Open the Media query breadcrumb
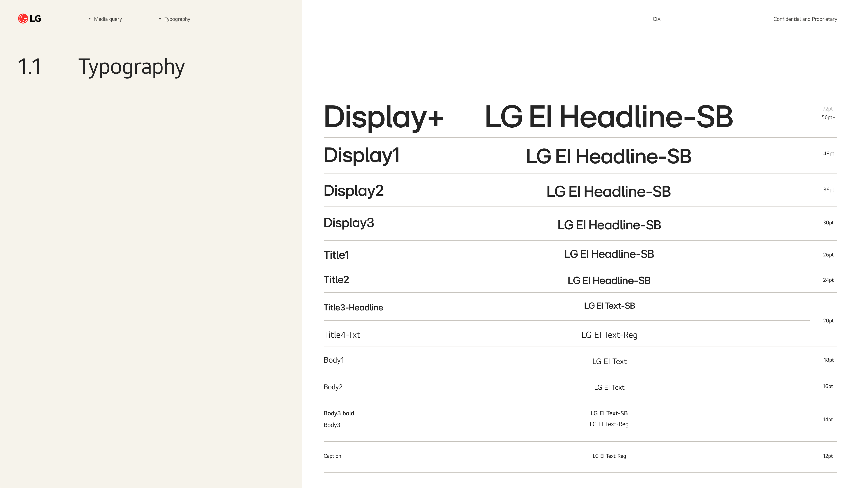 pyautogui.click(x=108, y=19)
